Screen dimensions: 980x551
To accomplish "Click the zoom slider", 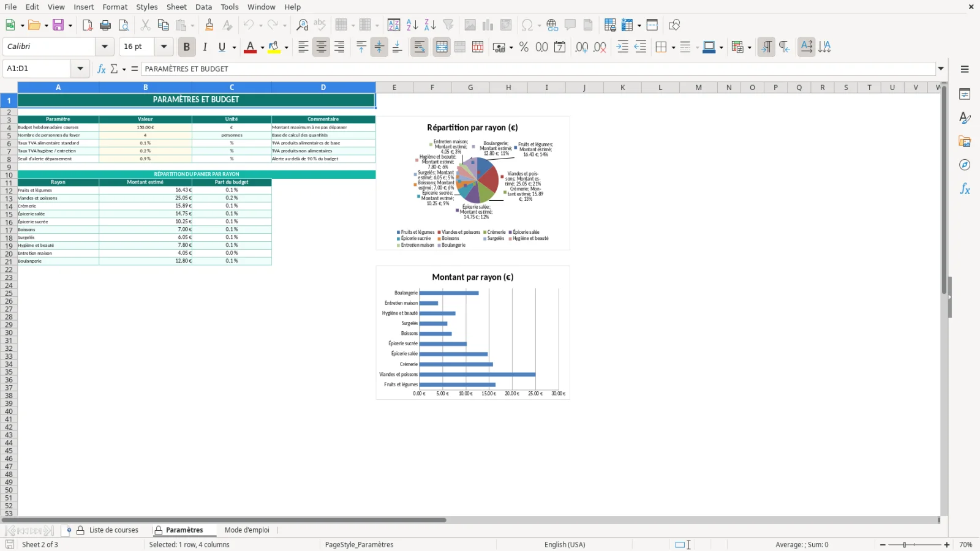I will pyautogui.click(x=914, y=545).
